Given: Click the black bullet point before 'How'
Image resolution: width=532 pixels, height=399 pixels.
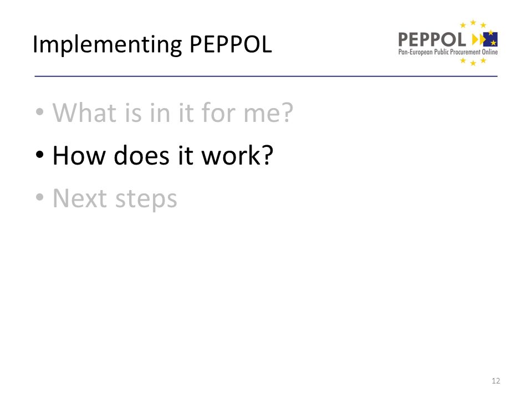Looking at the screenshot, I should tap(40, 155).
